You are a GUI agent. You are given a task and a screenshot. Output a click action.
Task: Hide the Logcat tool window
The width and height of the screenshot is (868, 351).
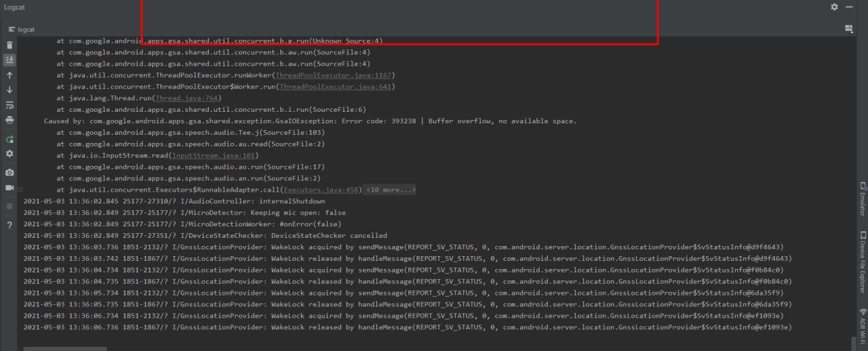(850, 7)
